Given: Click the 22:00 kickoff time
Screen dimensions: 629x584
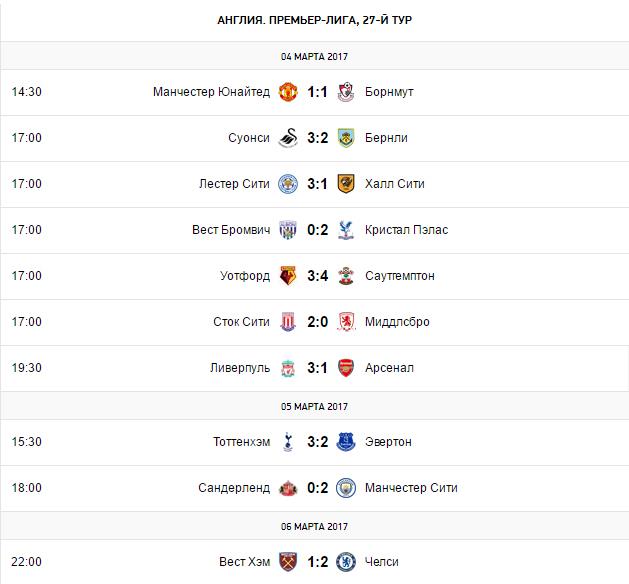Looking at the screenshot, I should (27, 562).
